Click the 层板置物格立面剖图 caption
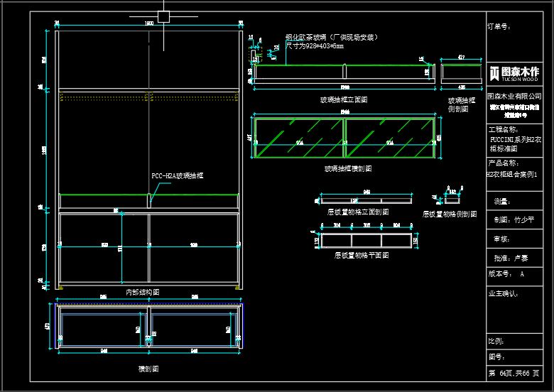 point(357,212)
